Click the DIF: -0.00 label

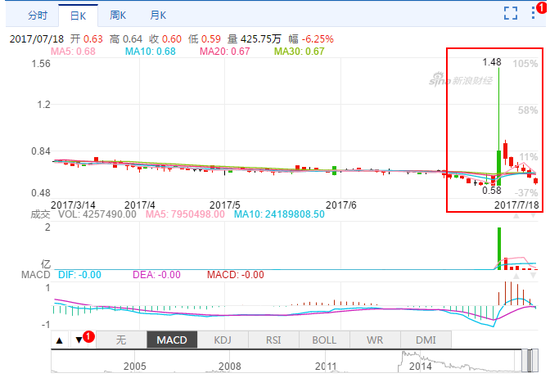[80, 275]
